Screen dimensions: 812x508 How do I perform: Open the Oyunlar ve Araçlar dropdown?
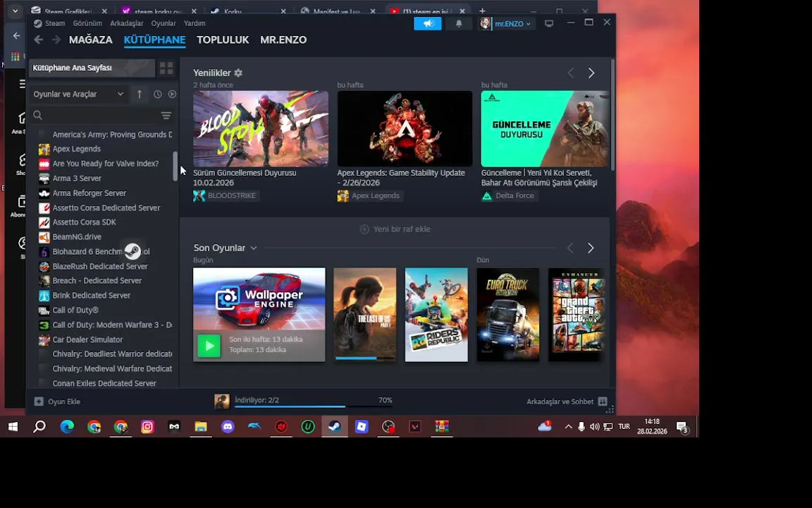click(78, 94)
